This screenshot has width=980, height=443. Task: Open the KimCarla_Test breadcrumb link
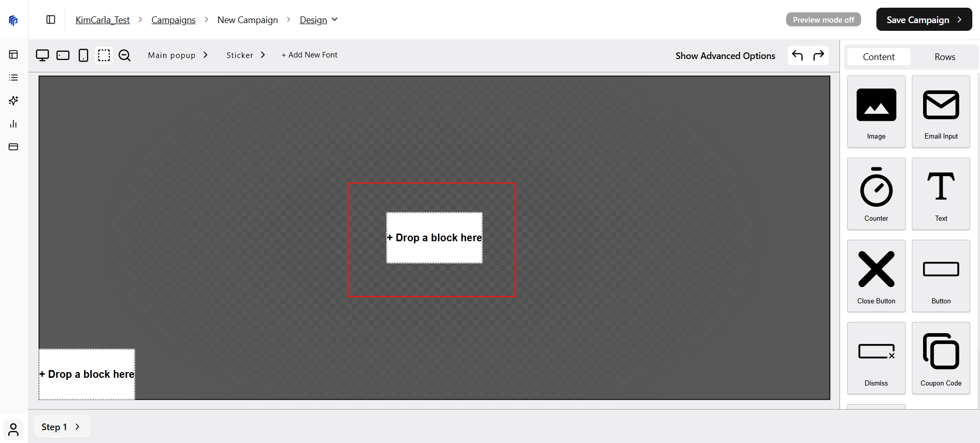pos(103,20)
